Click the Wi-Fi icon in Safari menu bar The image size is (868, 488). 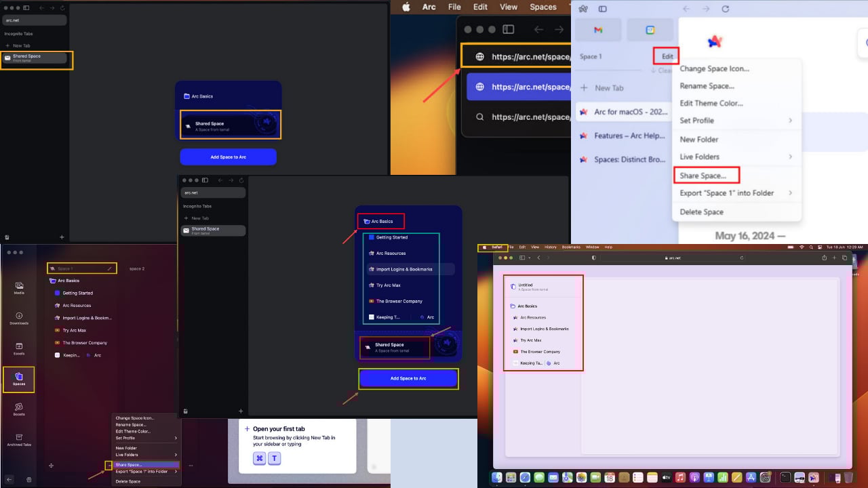pos(801,247)
